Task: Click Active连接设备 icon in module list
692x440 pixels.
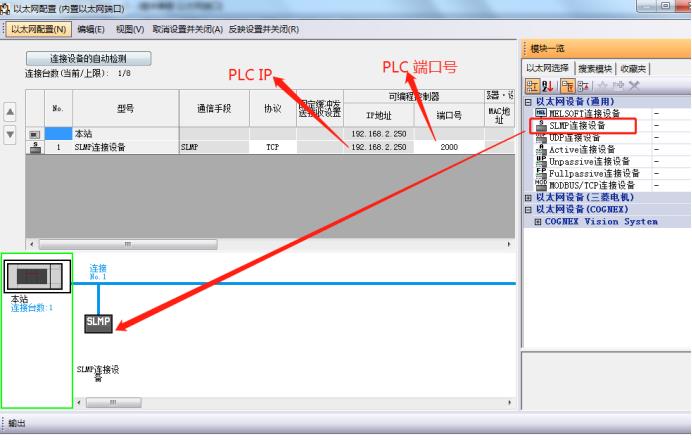Action: point(541,149)
